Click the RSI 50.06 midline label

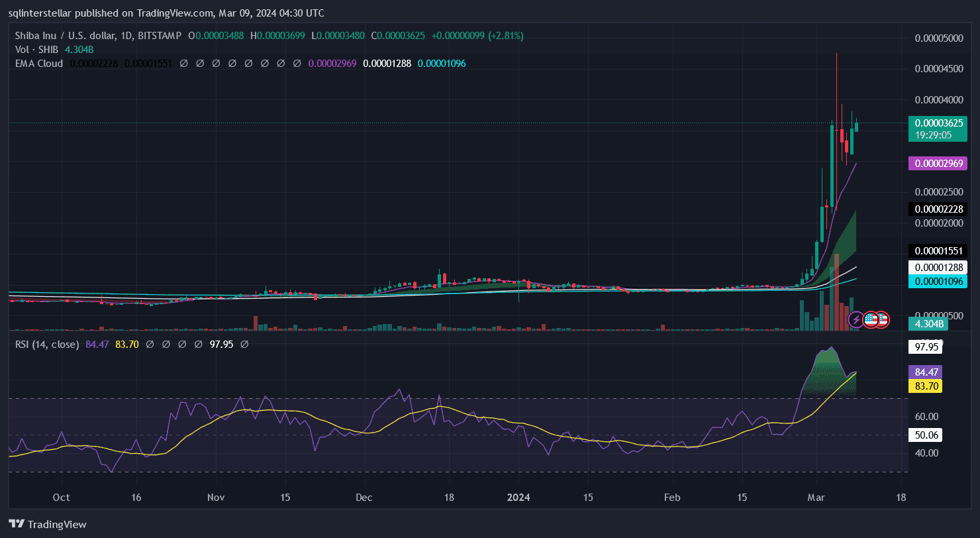(927, 435)
